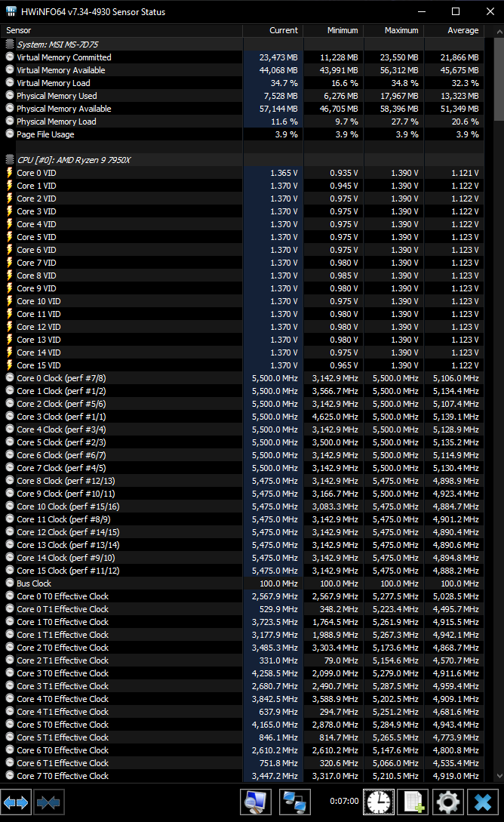Click the CPU [#0] AMD Ryzen chip icon
The image size is (504, 822).
9,160
